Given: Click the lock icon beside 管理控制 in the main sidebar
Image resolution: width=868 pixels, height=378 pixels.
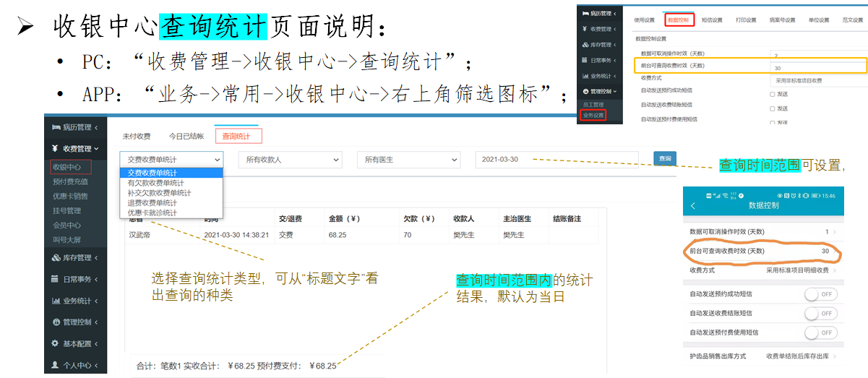Looking at the screenshot, I should coord(56,322).
